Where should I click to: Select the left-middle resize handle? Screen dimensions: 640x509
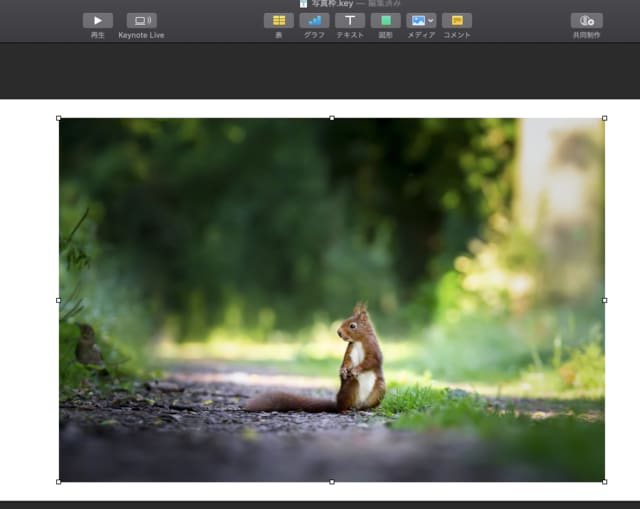pos(59,300)
